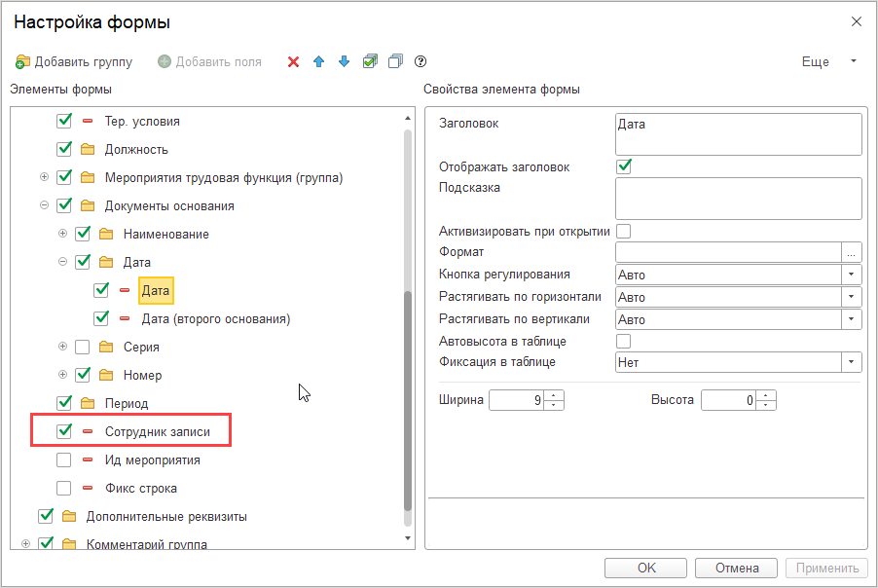Click into the 'Подсказка' text field
Screen dimensions: 878x588
pyautogui.click(x=738, y=199)
